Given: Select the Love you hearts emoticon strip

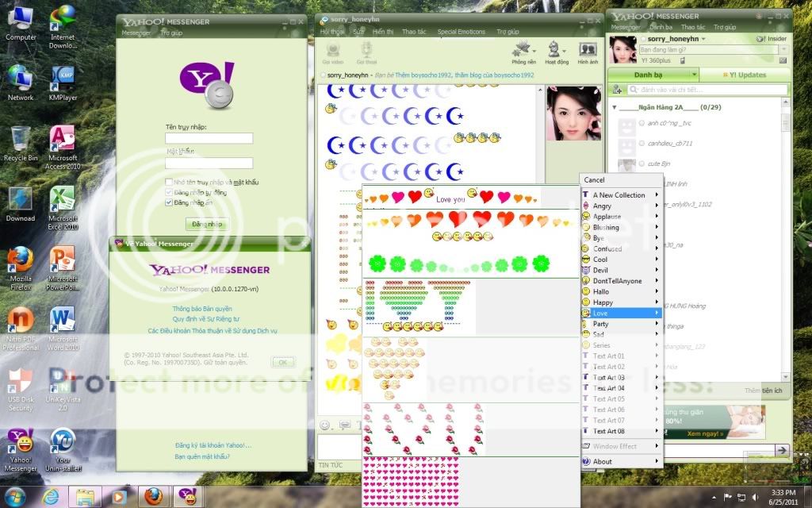Looking at the screenshot, I should [x=450, y=198].
